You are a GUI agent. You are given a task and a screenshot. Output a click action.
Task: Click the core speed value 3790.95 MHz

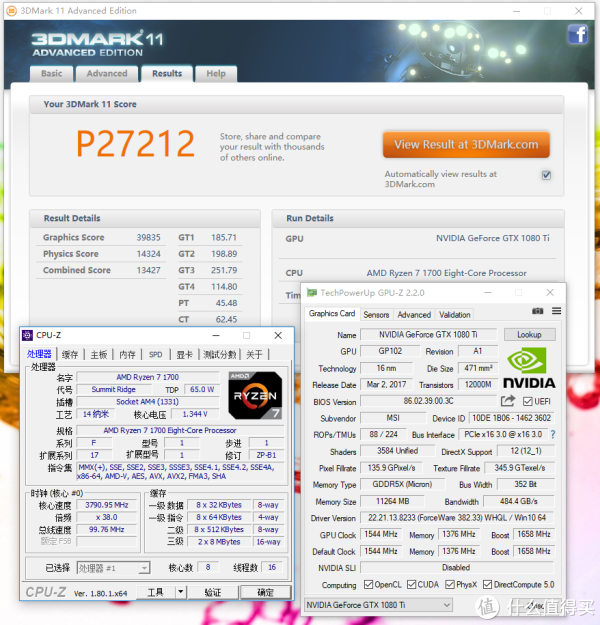coord(107,505)
